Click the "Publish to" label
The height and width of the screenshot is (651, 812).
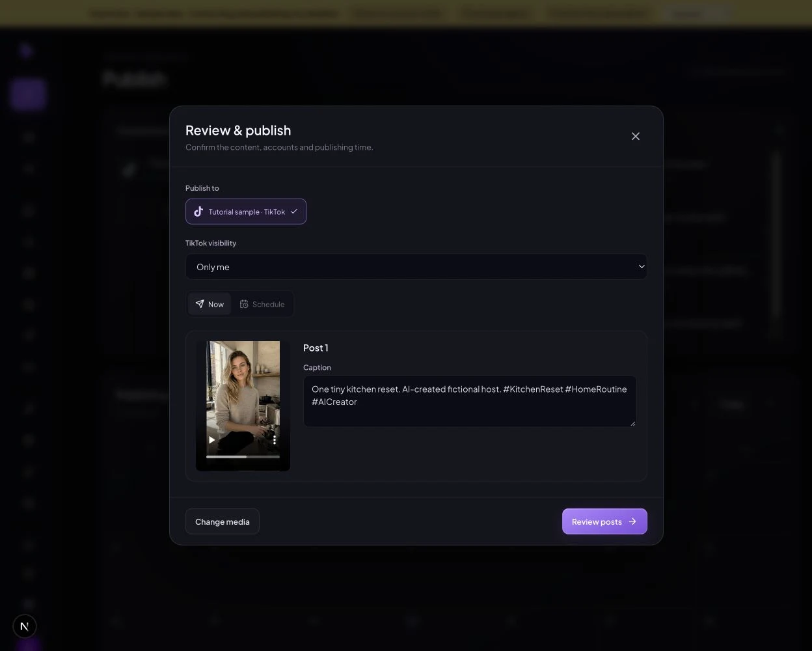tap(202, 188)
